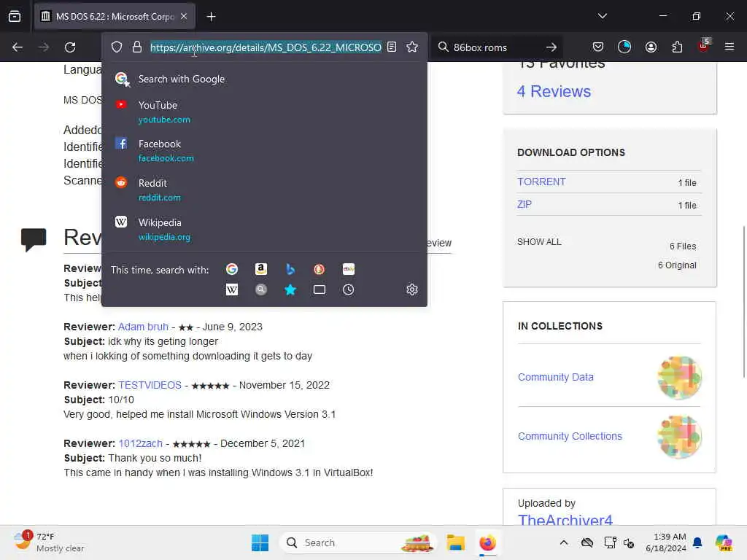Reload the current page
747x560 pixels.
(70, 47)
